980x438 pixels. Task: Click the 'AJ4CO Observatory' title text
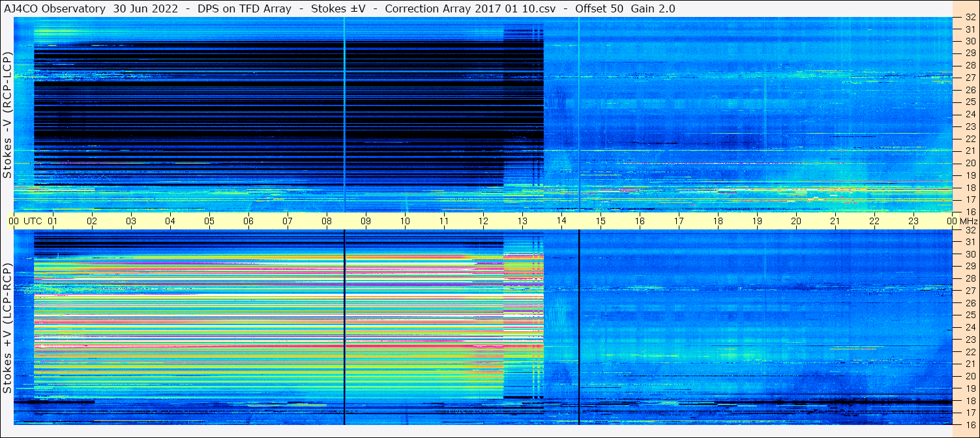55,8
